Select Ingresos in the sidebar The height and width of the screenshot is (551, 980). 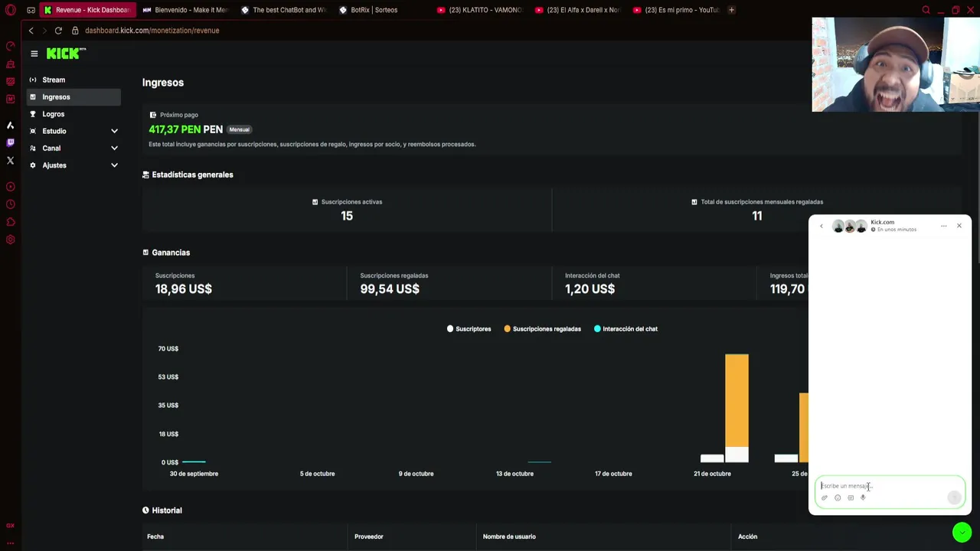[x=73, y=97]
